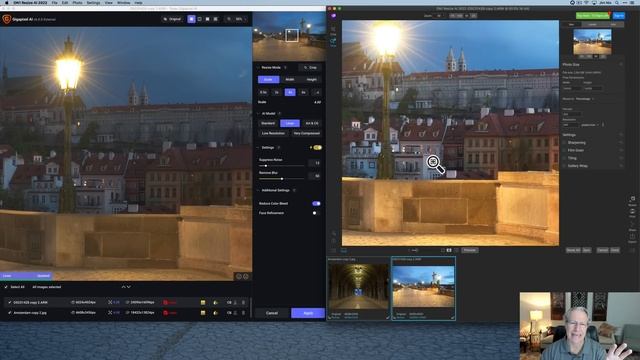
Task: Select the Crop tool in ON1 left sidebar
Action: pos(333,30)
